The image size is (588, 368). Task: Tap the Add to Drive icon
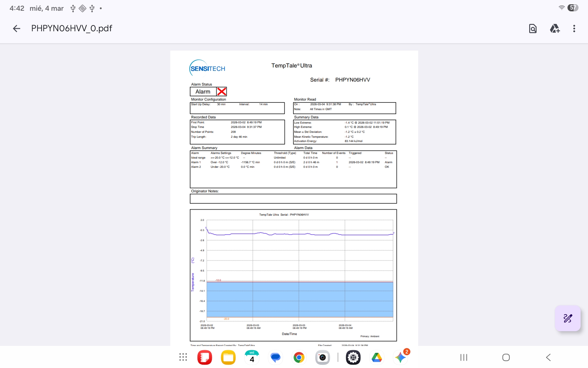click(555, 29)
